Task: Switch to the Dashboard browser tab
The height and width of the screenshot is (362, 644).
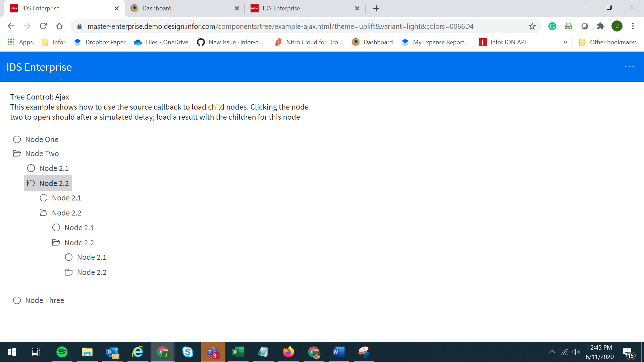Action: (x=184, y=8)
